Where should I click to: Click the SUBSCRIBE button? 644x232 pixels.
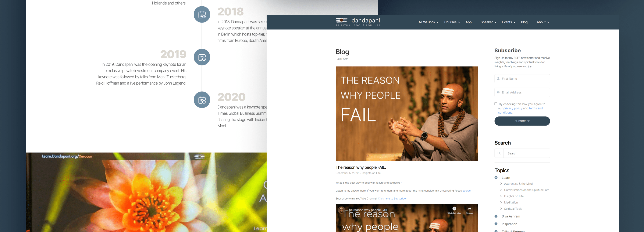(522, 121)
